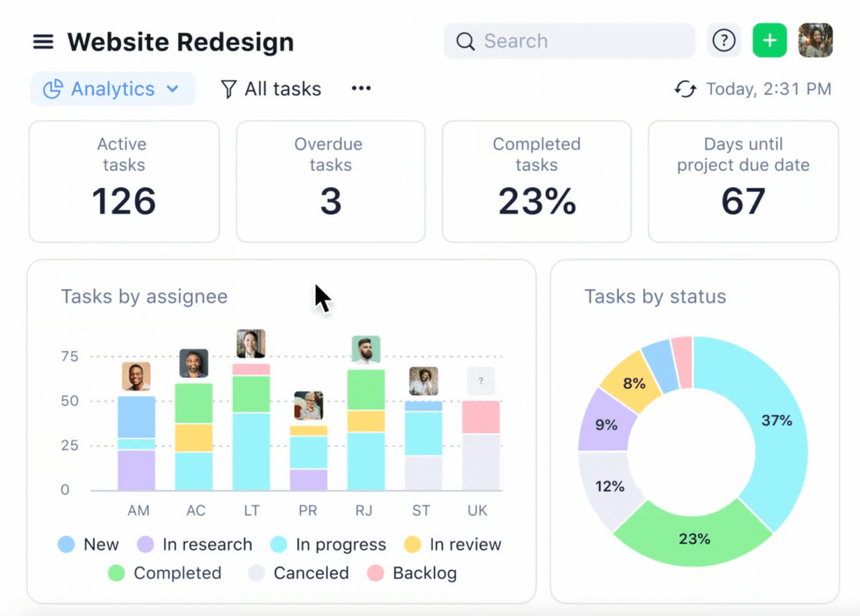Select LT assignee avatar above bar

click(251, 343)
